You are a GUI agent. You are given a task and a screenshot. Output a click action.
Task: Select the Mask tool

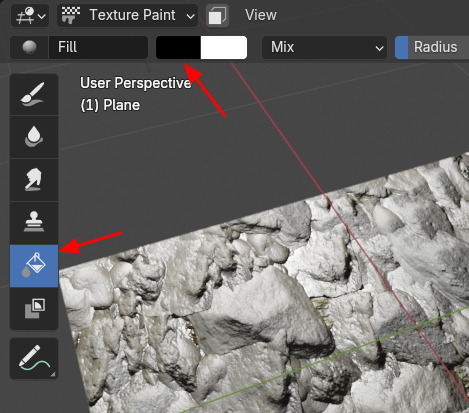tap(34, 309)
